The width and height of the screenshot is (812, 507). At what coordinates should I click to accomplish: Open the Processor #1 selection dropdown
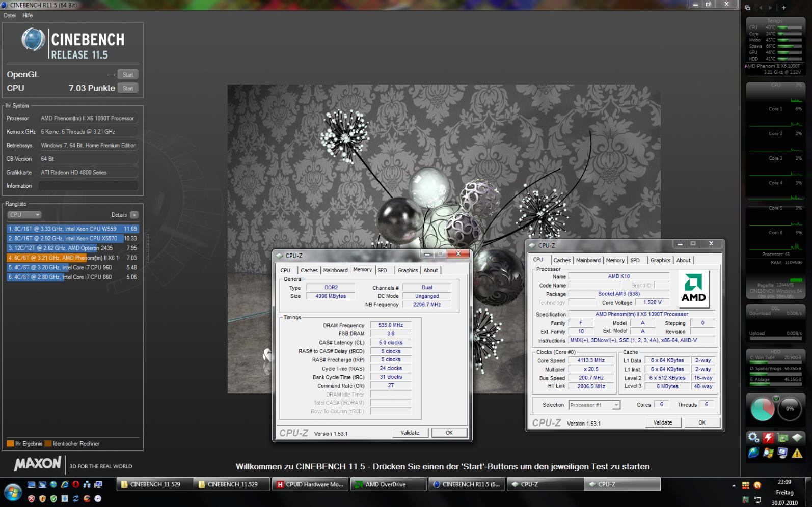point(594,405)
